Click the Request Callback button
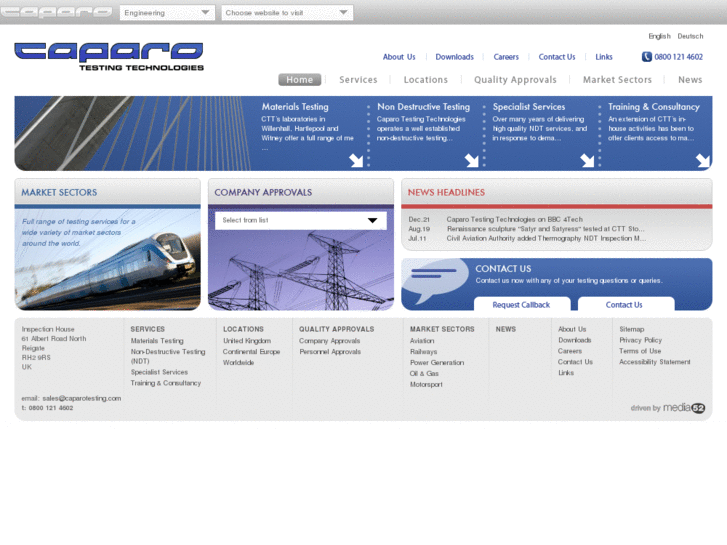727x545 pixels. click(522, 304)
